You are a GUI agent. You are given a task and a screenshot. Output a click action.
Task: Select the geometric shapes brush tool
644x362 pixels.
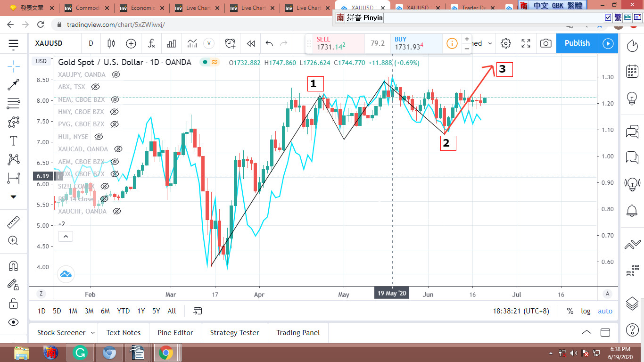point(13,122)
